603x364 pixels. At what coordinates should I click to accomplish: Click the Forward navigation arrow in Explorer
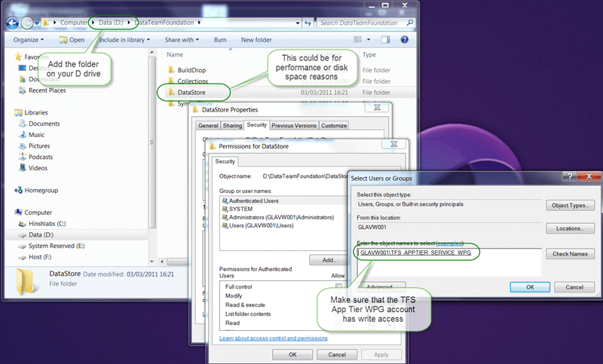[x=27, y=23]
